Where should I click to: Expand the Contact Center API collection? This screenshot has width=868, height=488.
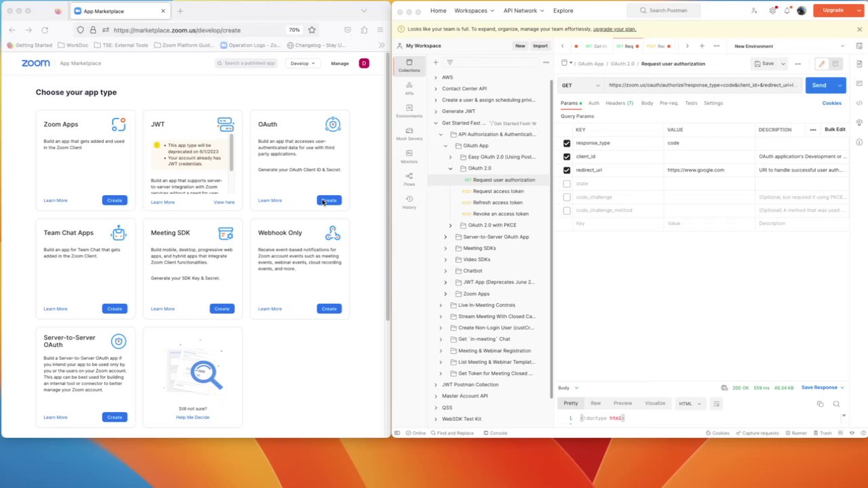pyautogui.click(x=436, y=89)
